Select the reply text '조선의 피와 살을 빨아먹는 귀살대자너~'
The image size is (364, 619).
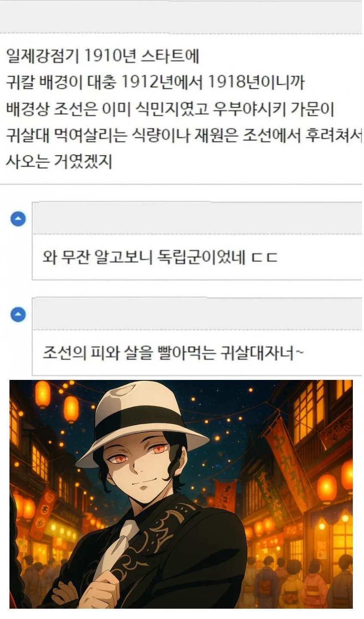click(173, 353)
